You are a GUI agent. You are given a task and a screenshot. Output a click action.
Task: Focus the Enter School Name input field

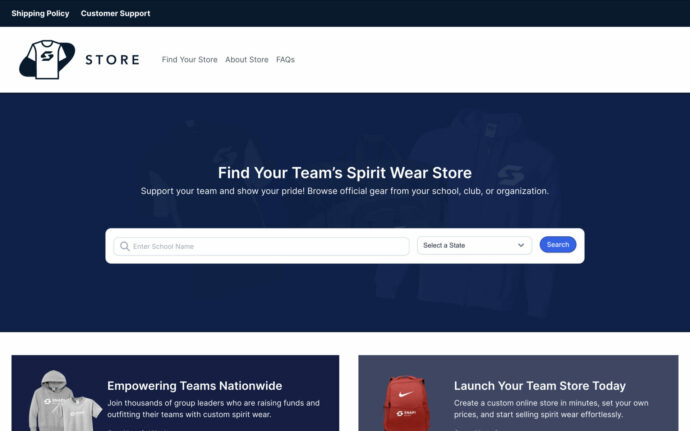pos(261,246)
